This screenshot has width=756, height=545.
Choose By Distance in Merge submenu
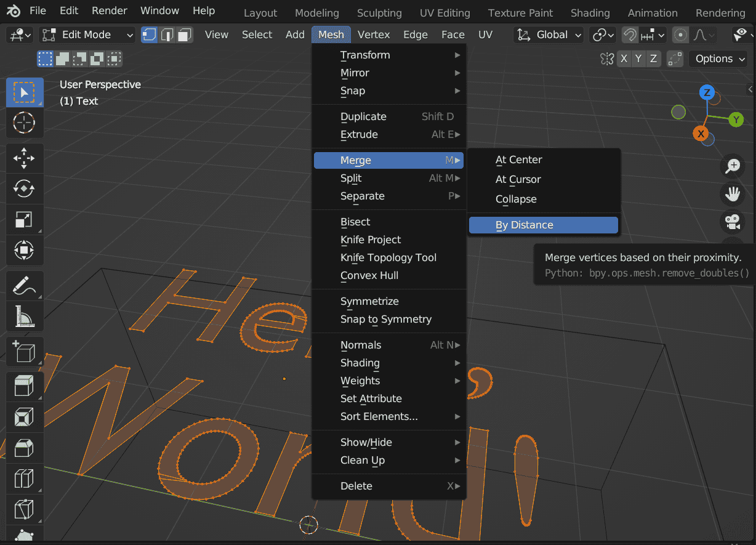click(x=544, y=225)
